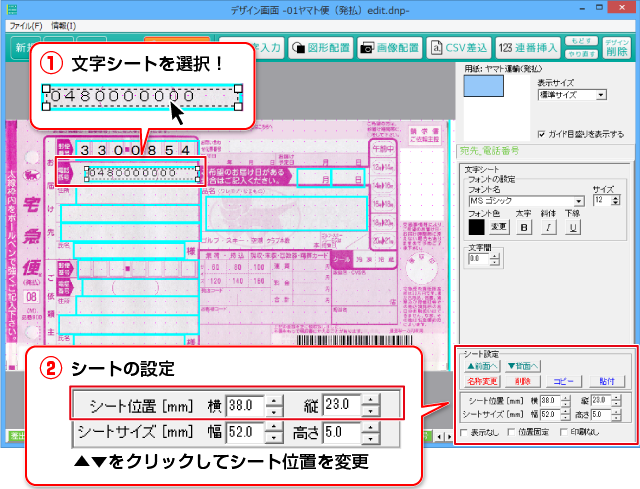Decrease font サイズ with down arrow

tap(616, 203)
